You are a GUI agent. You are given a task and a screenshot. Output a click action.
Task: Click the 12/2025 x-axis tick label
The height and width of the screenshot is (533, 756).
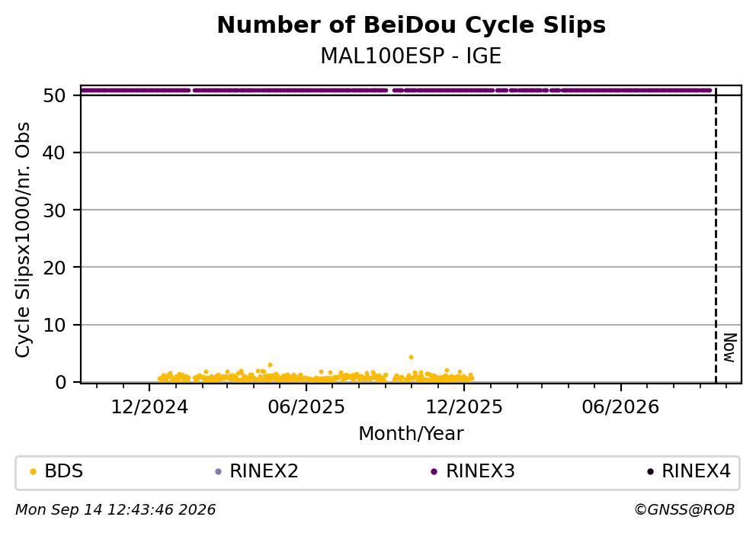(464, 408)
